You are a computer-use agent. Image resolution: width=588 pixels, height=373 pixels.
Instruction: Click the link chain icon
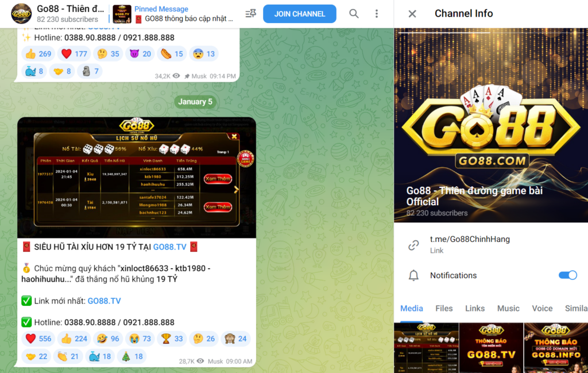413,245
